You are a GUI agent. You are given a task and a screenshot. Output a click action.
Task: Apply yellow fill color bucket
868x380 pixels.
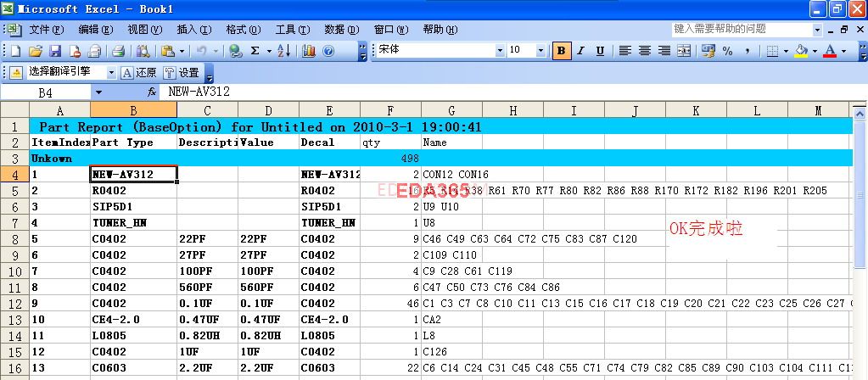(x=802, y=51)
